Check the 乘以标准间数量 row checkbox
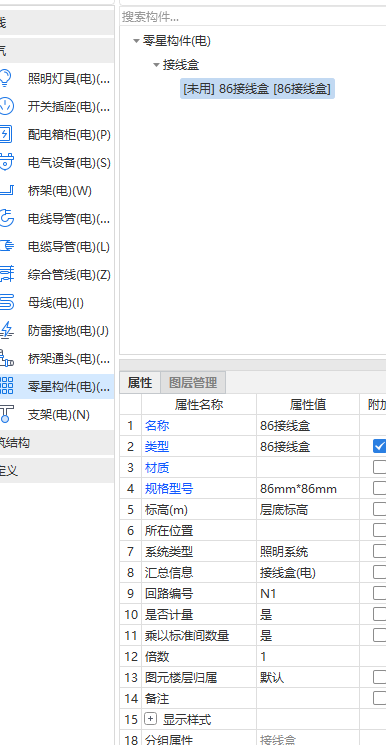This screenshot has width=386, height=745. point(379,635)
